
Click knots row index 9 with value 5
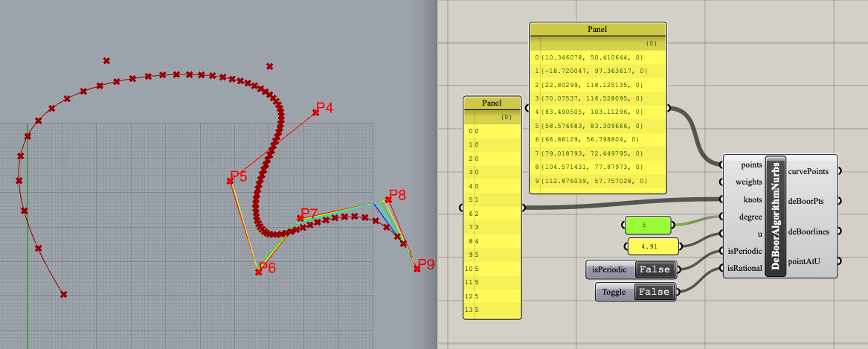tap(492, 254)
